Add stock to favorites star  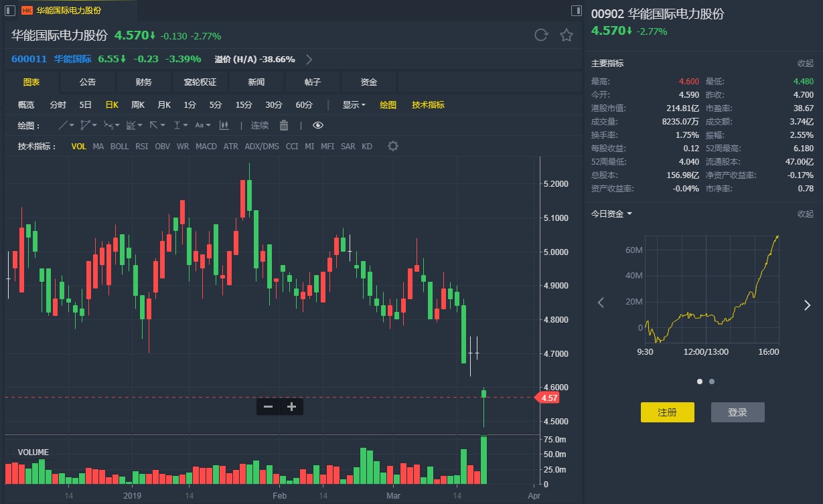point(567,35)
